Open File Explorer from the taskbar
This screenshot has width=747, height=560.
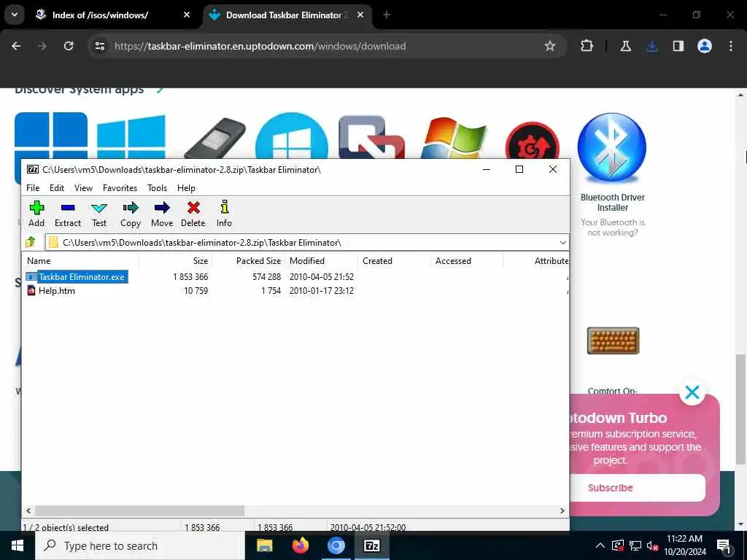coord(264,545)
